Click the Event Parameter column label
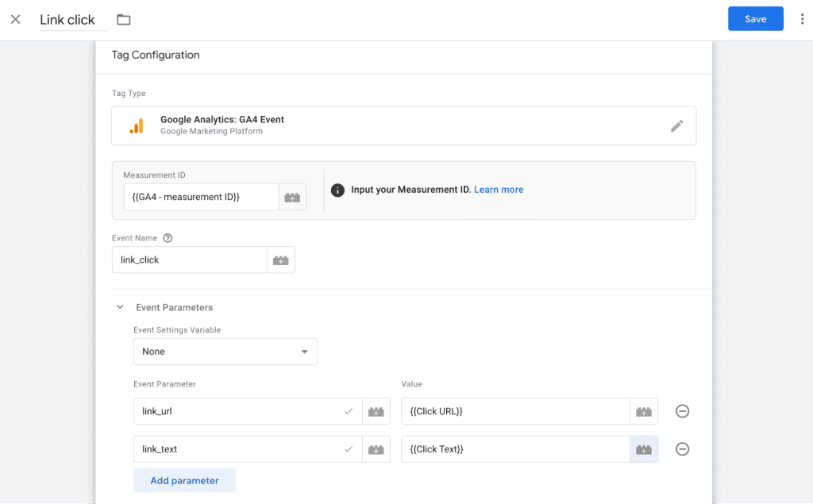 click(x=164, y=384)
